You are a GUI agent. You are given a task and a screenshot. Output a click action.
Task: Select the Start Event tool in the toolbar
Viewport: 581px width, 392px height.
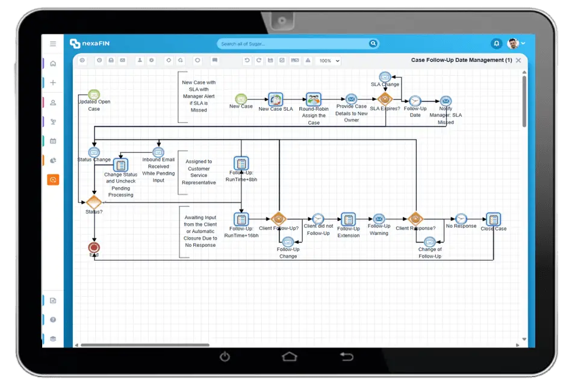click(x=82, y=60)
